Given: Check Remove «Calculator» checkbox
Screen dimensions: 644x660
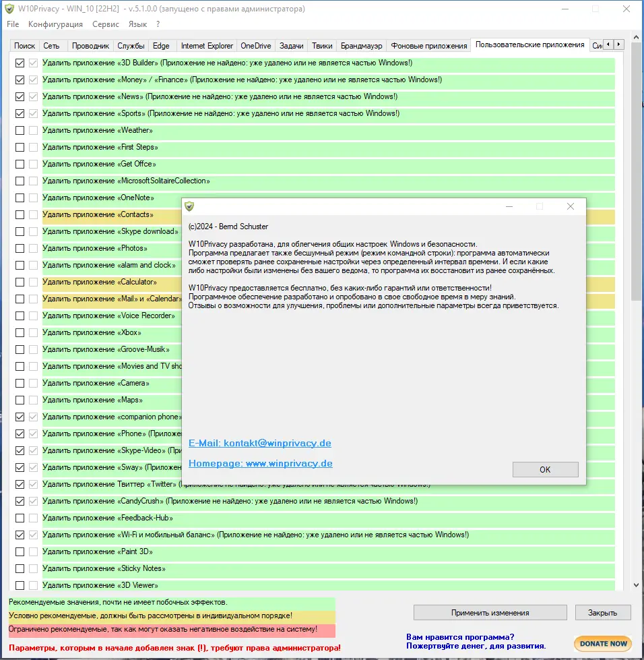Looking at the screenshot, I should point(20,282).
